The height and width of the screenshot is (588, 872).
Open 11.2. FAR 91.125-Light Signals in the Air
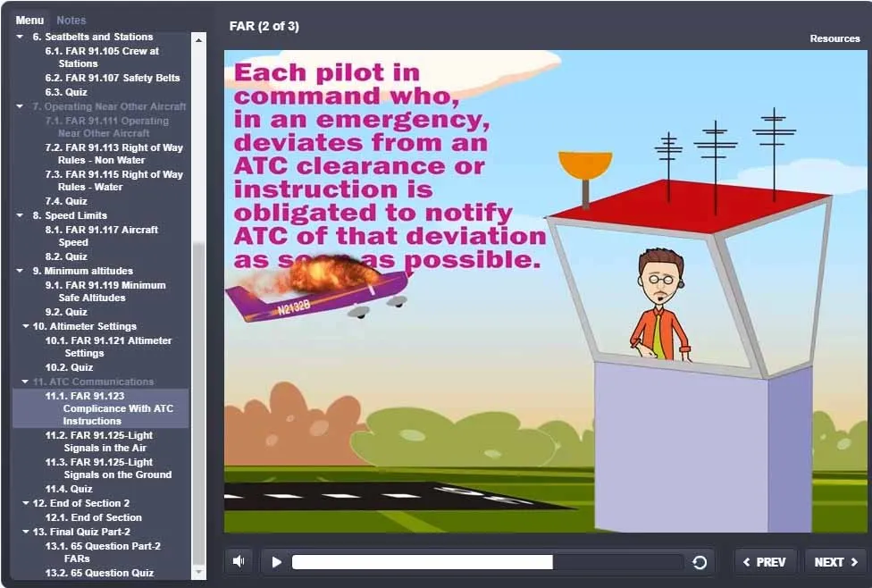[x=99, y=441]
